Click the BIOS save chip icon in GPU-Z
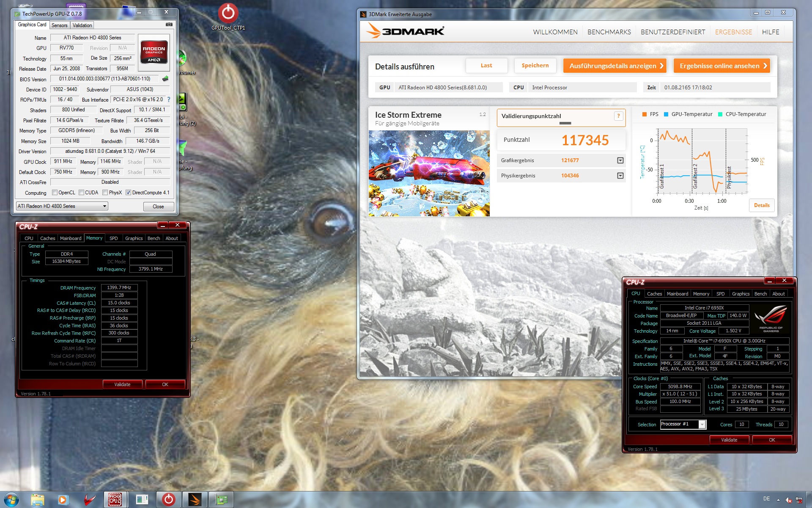The height and width of the screenshot is (508, 812). pyautogui.click(x=165, y=79)
